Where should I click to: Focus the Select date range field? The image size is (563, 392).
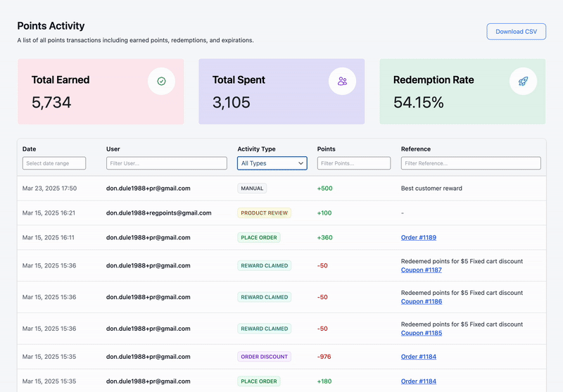54,163
